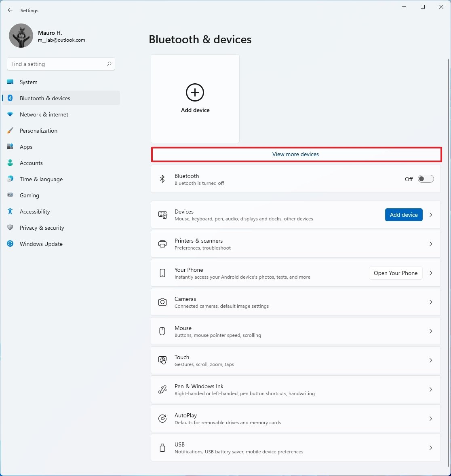Viewport: 451px width, 476px height.
Task: Click the printer icon beside Printers & scanners
Action: coord(162,244)
